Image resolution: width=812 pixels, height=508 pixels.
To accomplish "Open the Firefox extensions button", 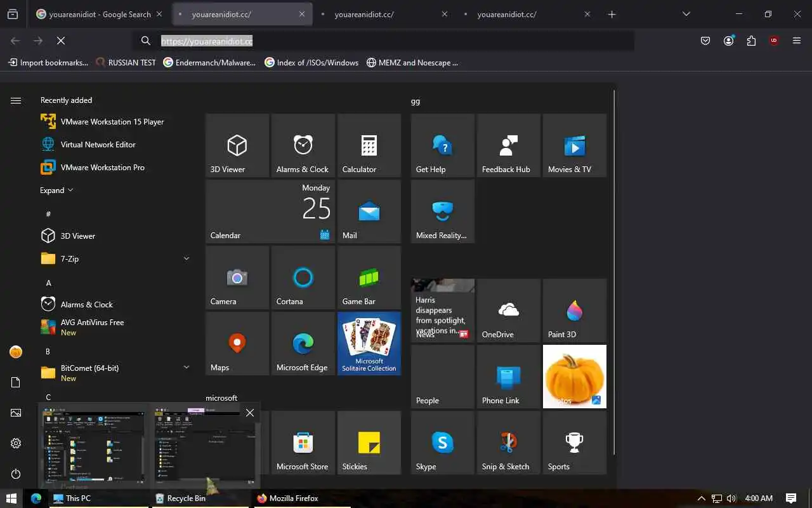I will 751,41.
